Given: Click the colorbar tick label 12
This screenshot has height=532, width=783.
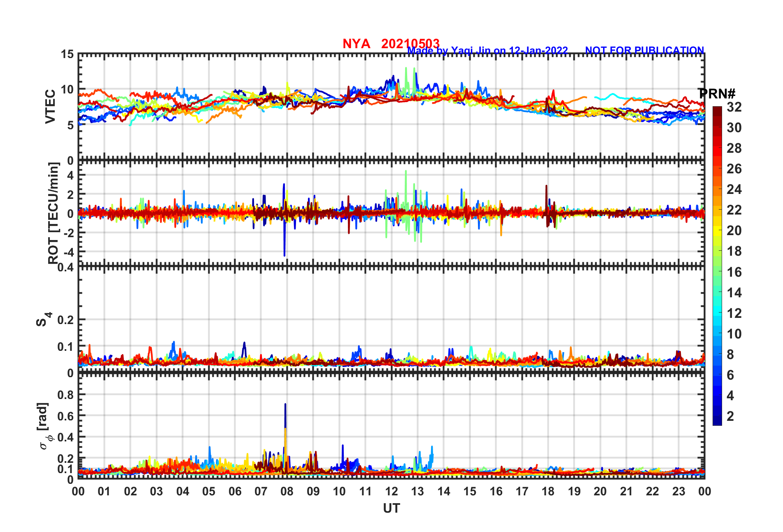Looking at the screenshot, I should 734,313.
